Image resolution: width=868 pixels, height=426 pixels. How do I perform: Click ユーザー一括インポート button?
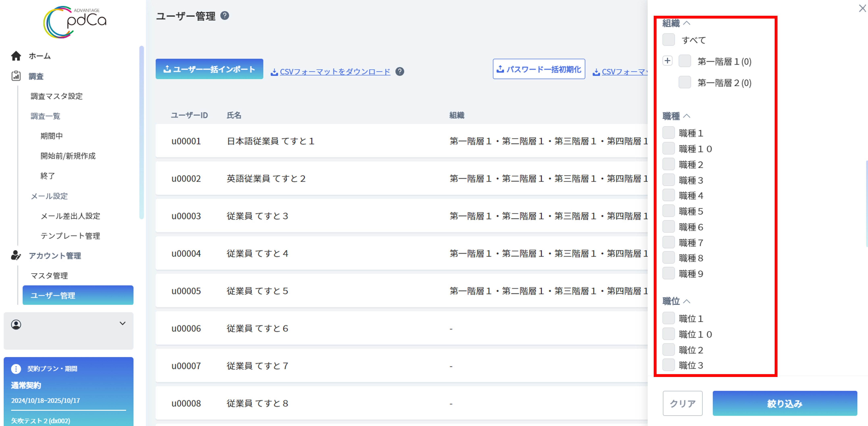coord(209,69)
